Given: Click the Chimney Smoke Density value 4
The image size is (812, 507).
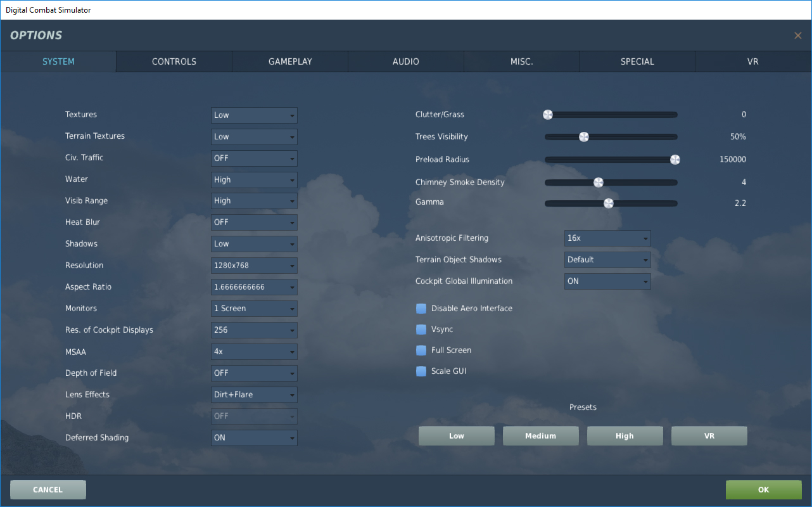Looking at the screenshot, I should coord(744,183).
